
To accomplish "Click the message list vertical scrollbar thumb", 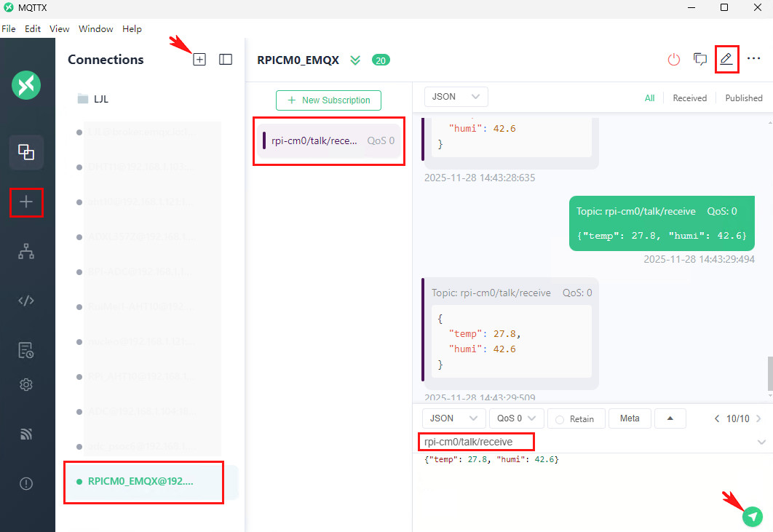I will [x=770, y=373].
